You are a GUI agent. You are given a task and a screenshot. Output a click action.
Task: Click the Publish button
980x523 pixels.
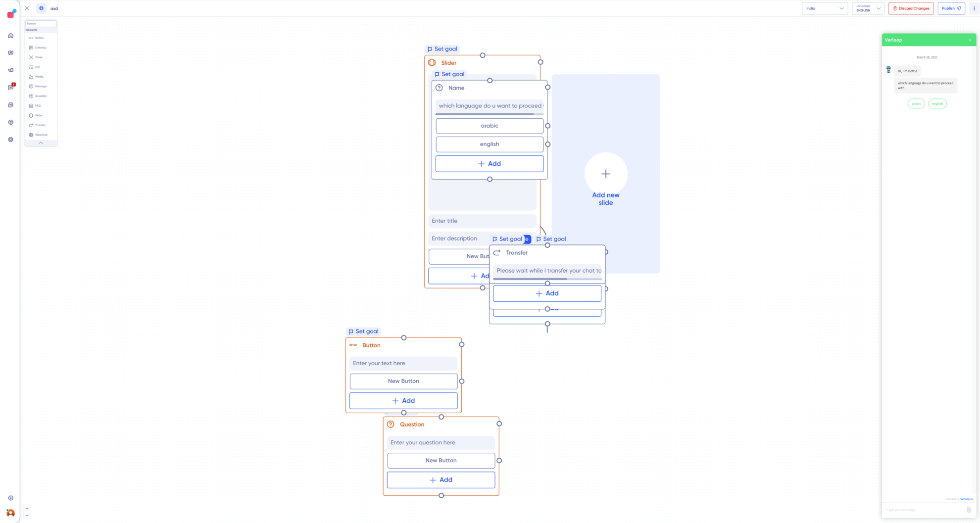click(951, 8)
